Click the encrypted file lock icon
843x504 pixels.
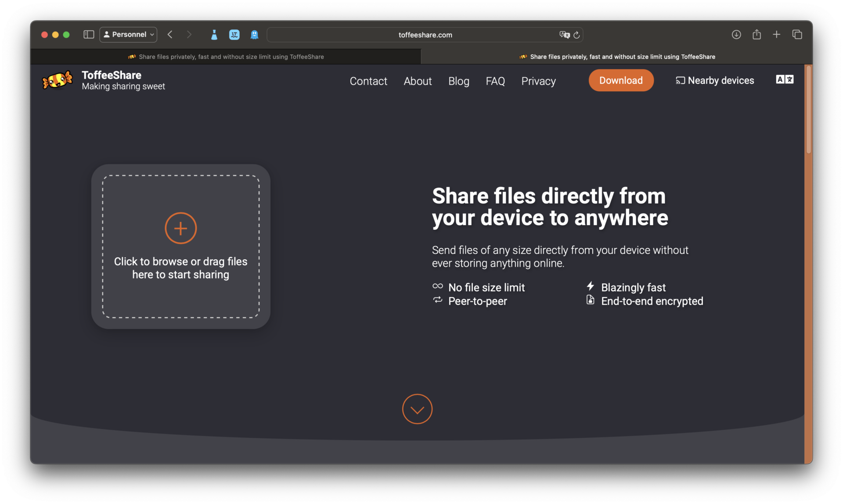[591, 300]
